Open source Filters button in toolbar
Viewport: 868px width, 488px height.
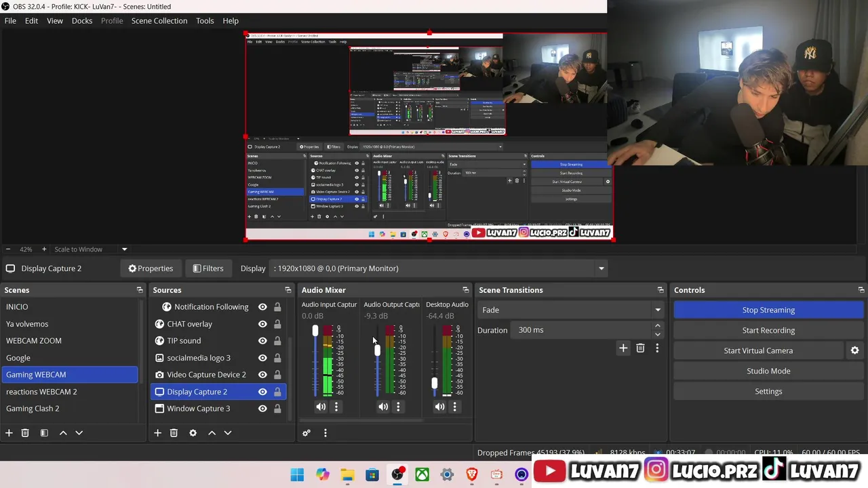pos(208,268)
